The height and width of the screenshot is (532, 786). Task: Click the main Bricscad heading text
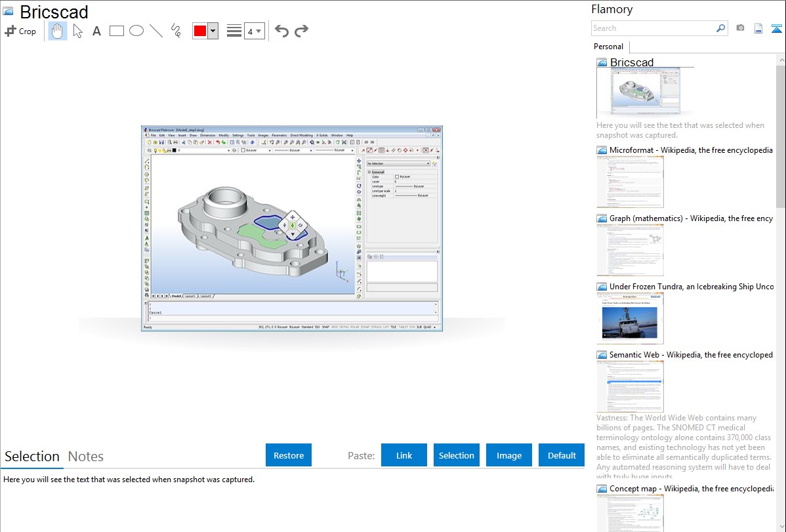54,12
